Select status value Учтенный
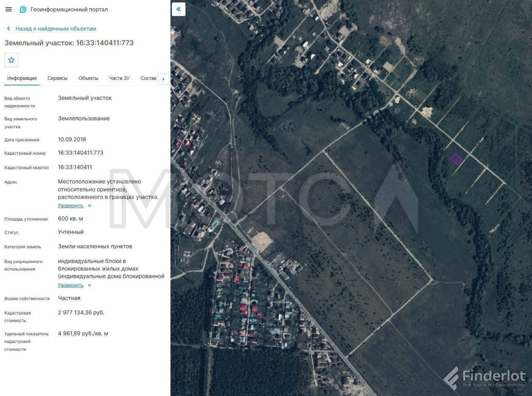This screenshot has height=396, width=532. tap(71, 232)
